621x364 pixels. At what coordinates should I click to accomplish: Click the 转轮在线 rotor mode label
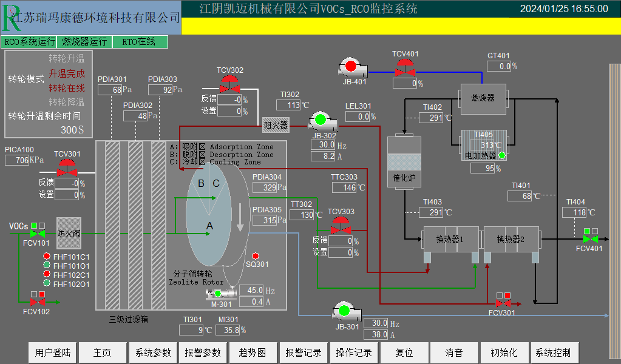click(67, 88)
